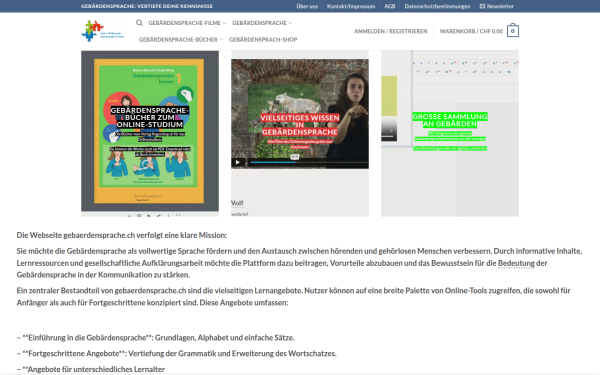Expand Gebärdensprache-Bücher dropdown chevron
The width and height of the screenshot is (600, 375).
coord(221,39)
